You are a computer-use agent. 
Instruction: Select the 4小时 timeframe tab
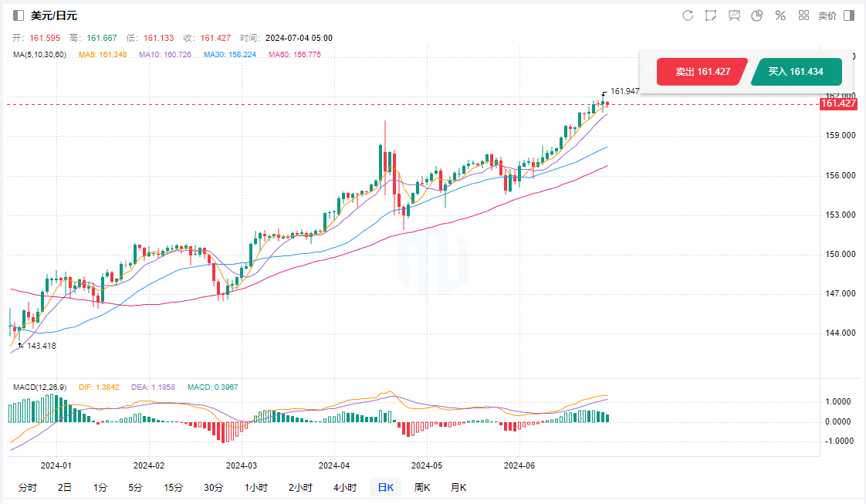pyautogui.click(x=345, y=487)
